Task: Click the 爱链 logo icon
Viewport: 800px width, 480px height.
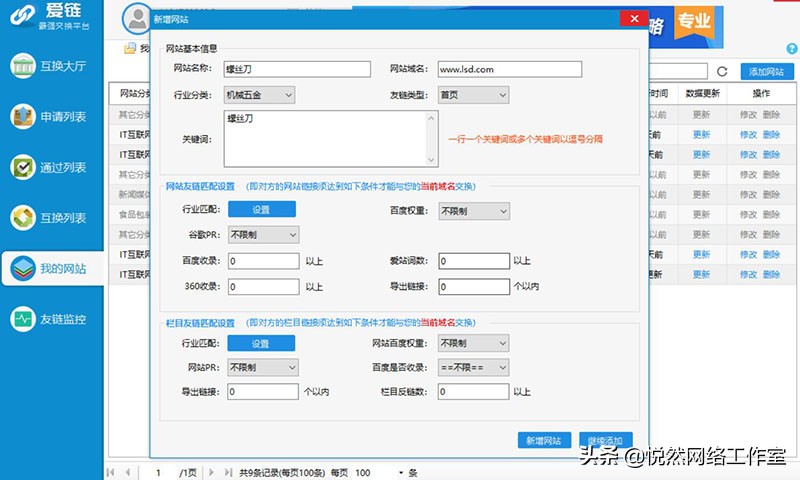Action: click(23, 15)
